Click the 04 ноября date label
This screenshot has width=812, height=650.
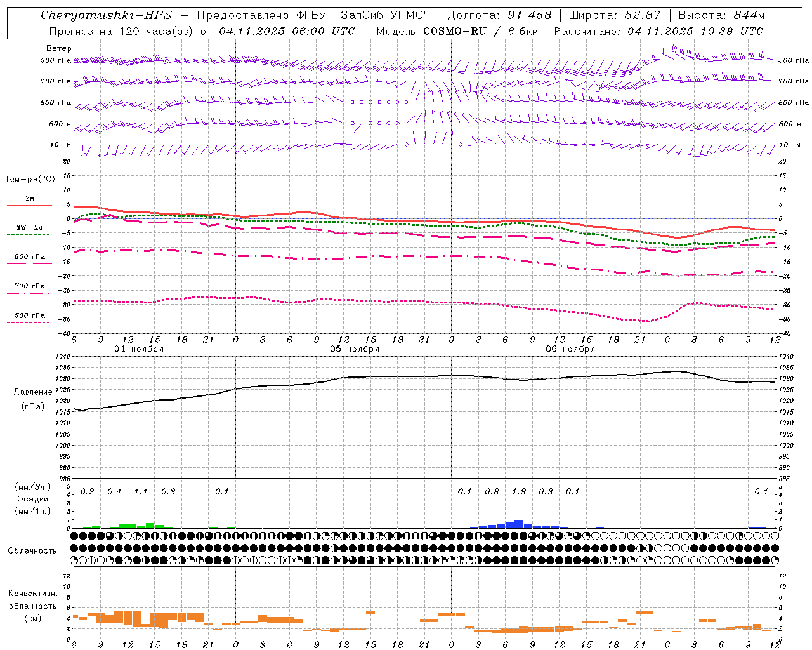pos(139,349)
